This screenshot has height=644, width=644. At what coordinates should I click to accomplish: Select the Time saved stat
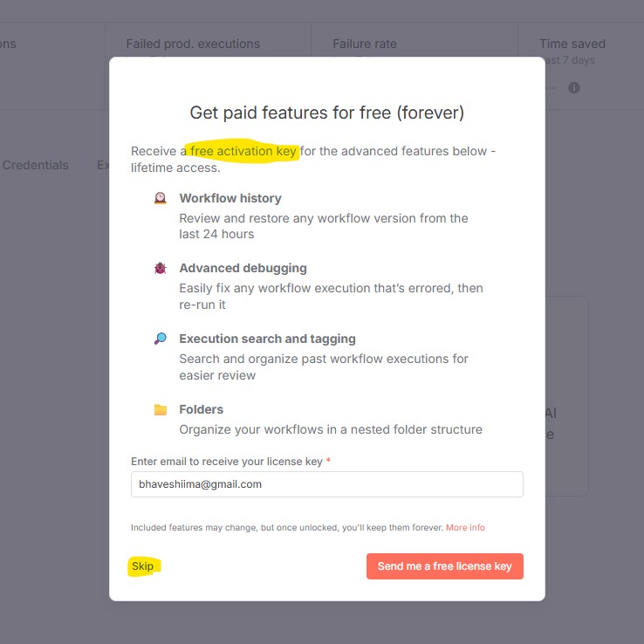(x=572, y=44)
